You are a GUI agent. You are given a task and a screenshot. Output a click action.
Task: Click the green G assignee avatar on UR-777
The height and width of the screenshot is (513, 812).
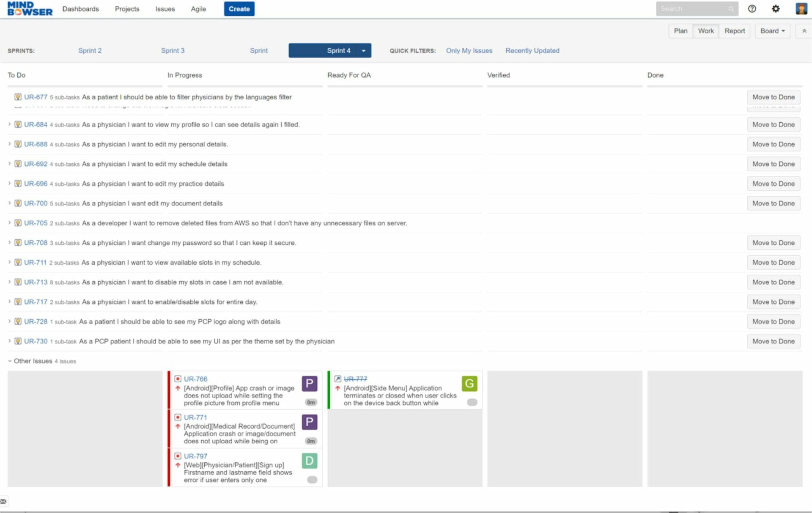coord(469,384)
